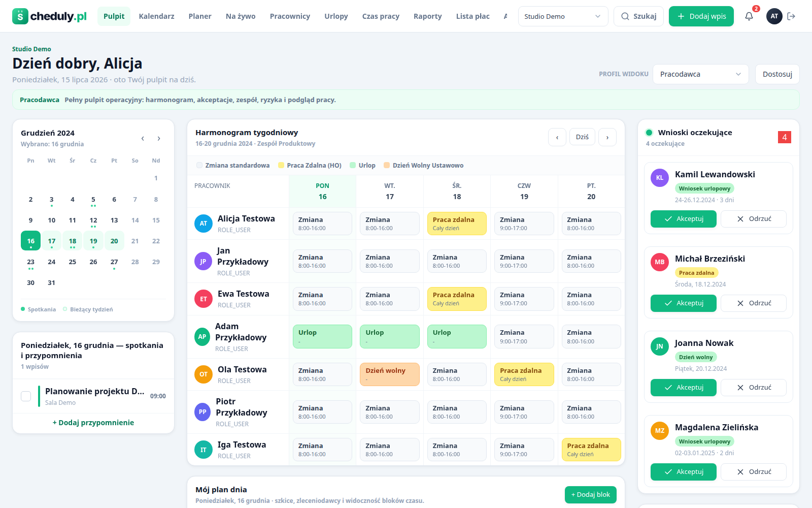Open the Lista płac tab
Image resolution: width=812 pixels, height=508 pixels.
(472, 16)
